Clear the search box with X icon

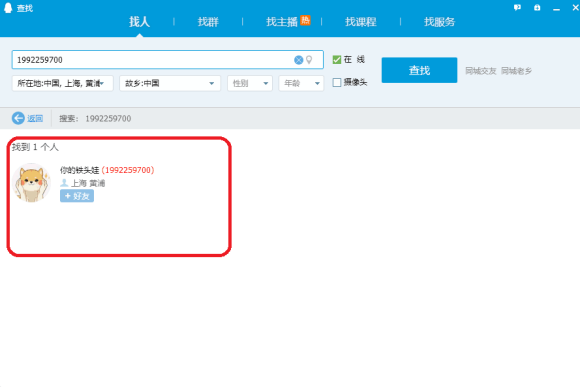[x=299, y=60]
